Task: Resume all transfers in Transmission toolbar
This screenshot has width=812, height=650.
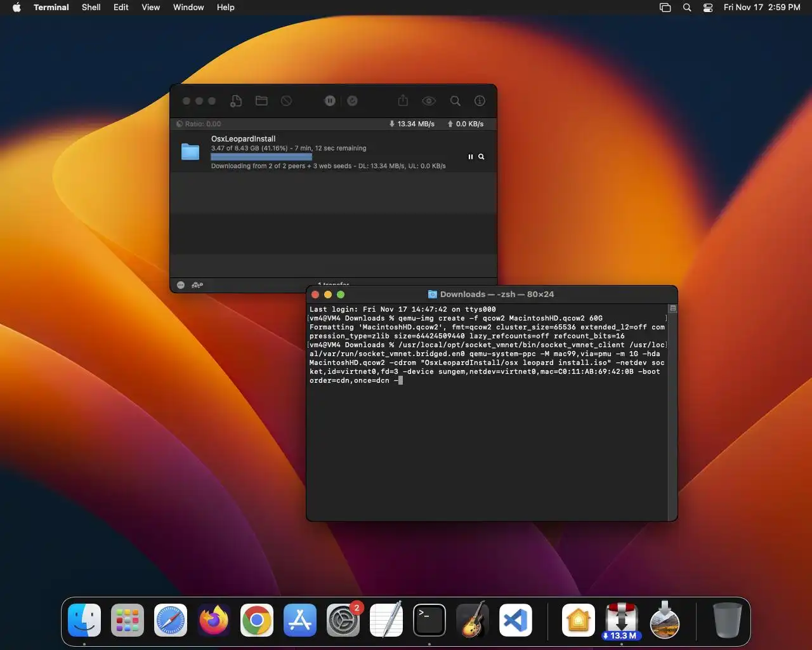Action: [352, 101]
